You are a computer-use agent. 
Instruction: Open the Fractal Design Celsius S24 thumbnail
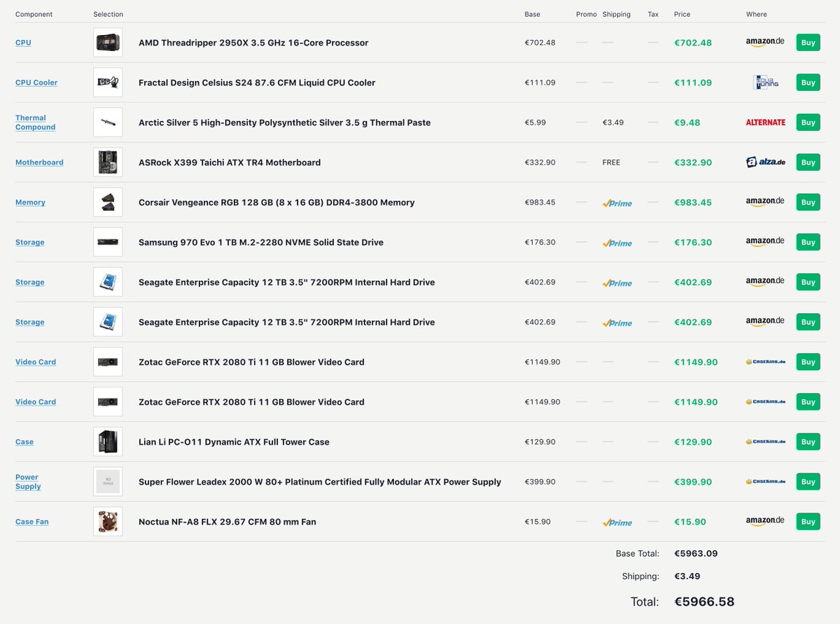point(108,83)
